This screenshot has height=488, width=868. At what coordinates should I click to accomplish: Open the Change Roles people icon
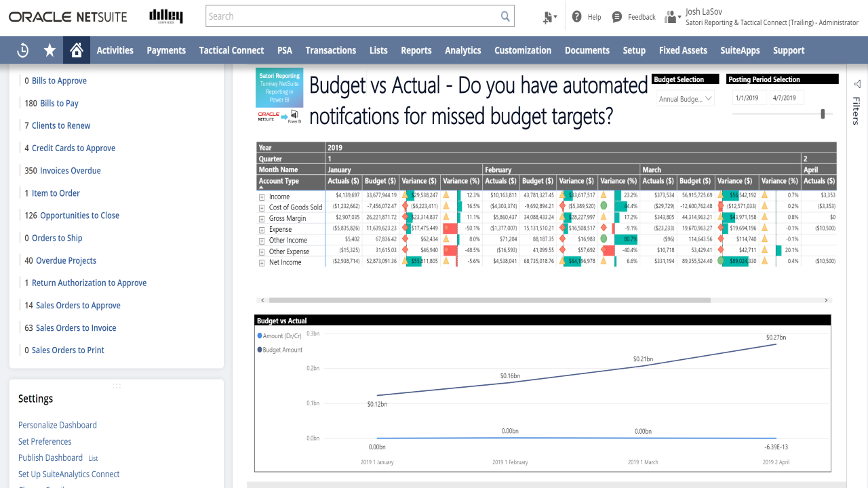[673, 17]
